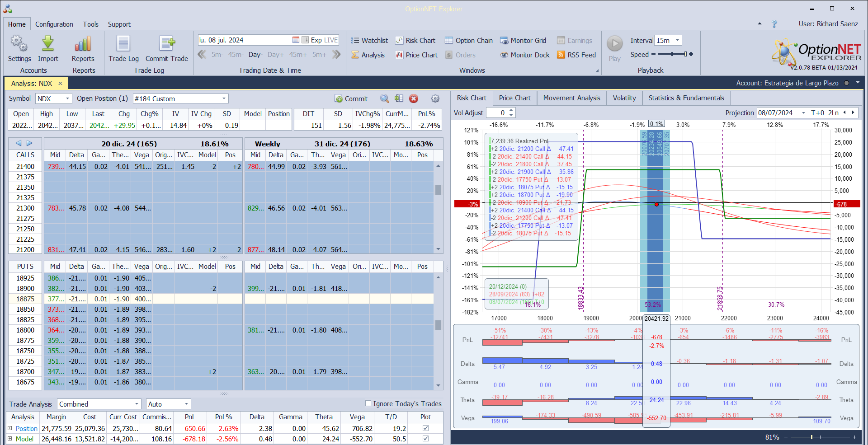This screenshot has height=445, width=868.
Task: Switch to the Configuration ribbon tab
Action: click(x=54, y=24)
